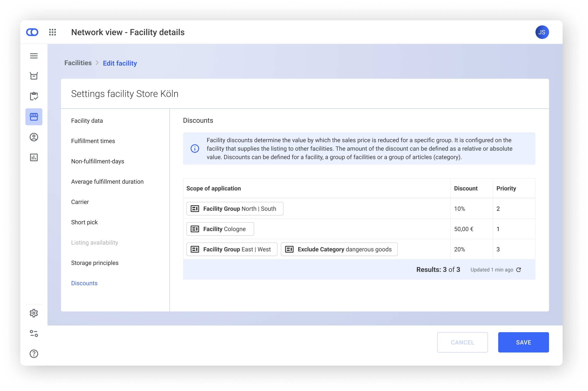Image resolution: width=588 pixels, height=391 pixels.
Task: Open the orders basket icon
Action: pyautogui.click(x=34, y=76)
